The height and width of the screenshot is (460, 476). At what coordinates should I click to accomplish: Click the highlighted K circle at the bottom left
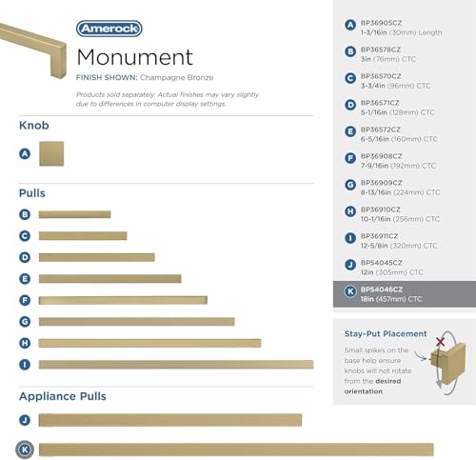[25, 450]
